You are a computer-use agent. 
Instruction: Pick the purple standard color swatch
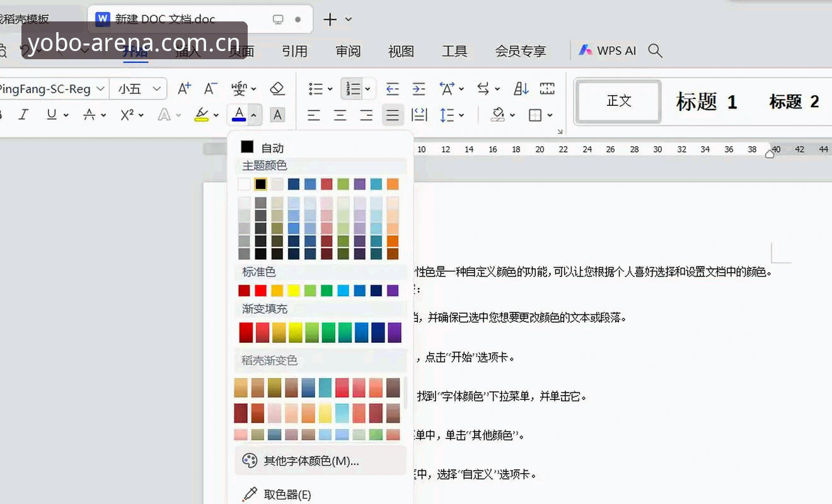coord(393,290)
